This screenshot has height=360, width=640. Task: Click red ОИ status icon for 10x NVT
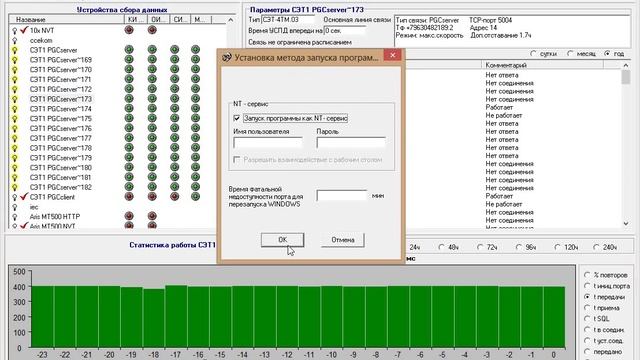[152, 30]
